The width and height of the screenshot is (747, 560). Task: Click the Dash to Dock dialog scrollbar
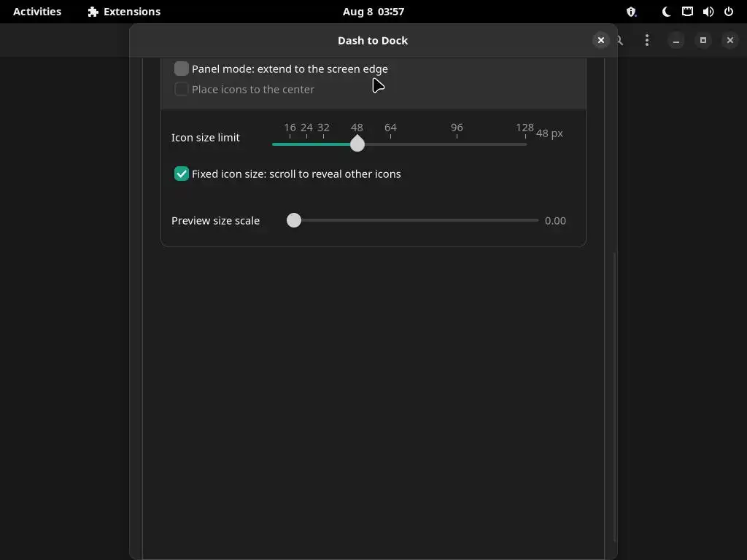click(614, 396)
